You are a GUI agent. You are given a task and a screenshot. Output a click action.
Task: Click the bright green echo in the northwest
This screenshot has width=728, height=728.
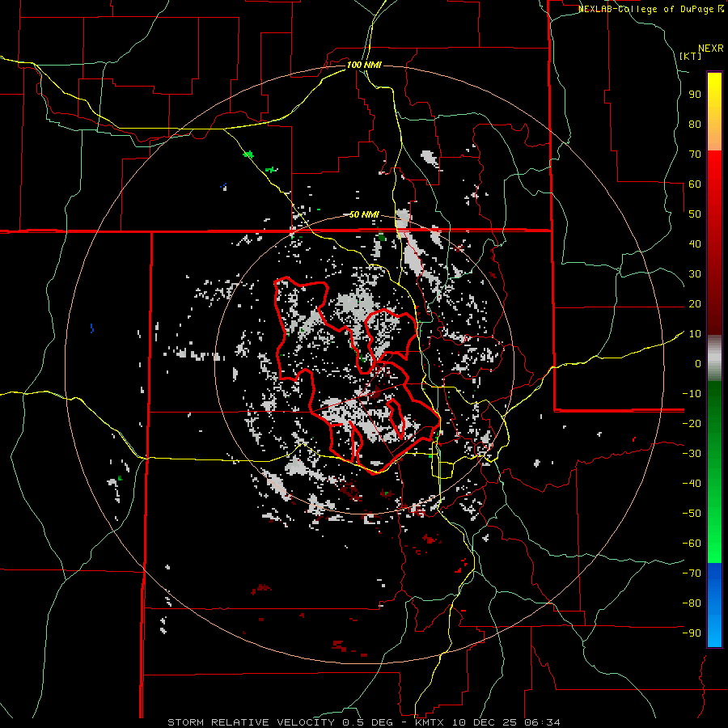[248, 154]
